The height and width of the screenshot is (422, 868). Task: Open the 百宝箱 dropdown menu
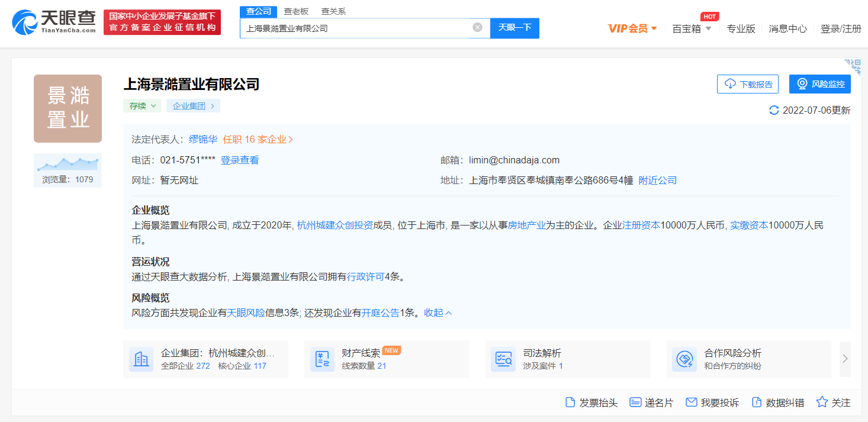coord(692,28)
